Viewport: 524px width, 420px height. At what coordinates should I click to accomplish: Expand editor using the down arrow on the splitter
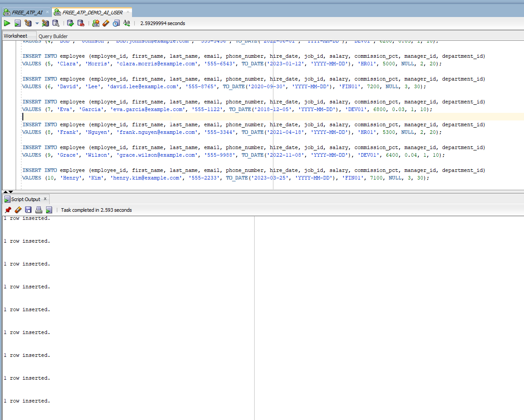(11, 192)
